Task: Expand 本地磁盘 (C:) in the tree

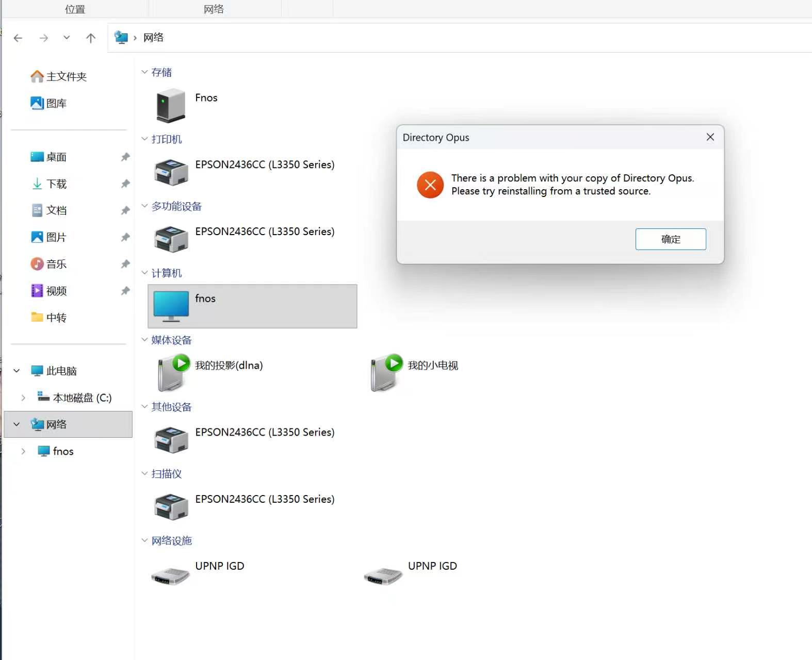Action: coord(23,398)
